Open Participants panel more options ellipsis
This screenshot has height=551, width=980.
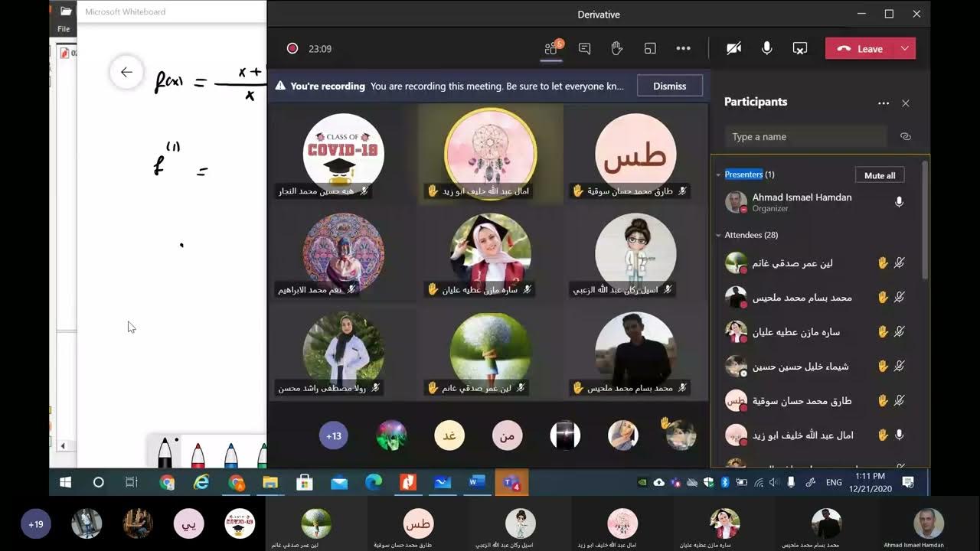(884, 103)
